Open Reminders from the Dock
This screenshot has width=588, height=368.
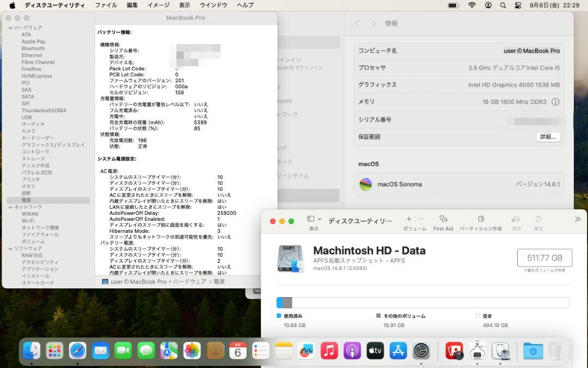coord(261,351)
